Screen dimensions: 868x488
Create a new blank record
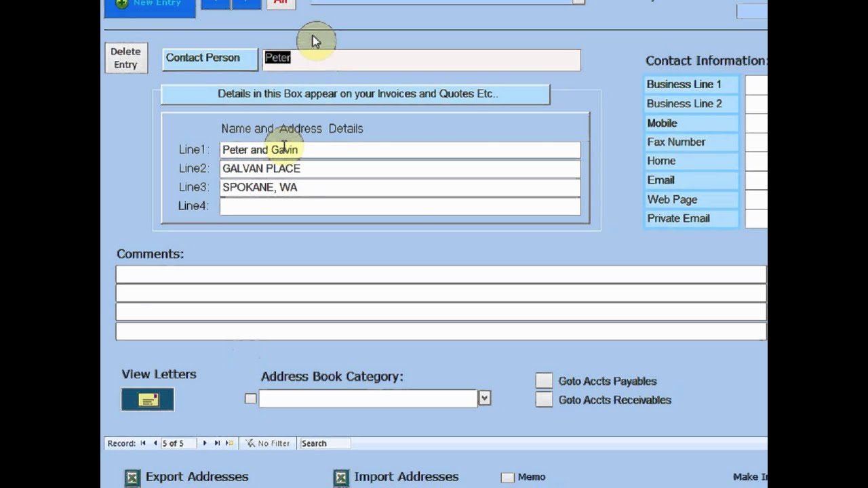coord(229,443)
